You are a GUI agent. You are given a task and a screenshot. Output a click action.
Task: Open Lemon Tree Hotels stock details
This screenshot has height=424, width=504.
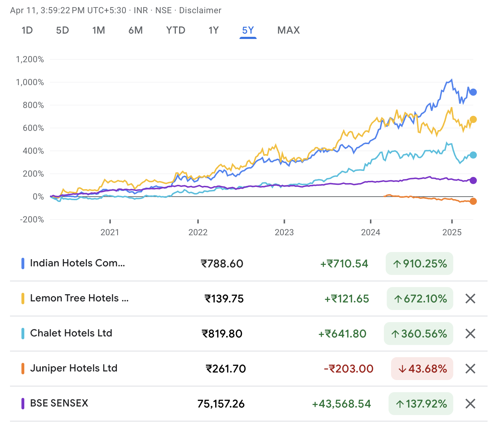(79, 298)
